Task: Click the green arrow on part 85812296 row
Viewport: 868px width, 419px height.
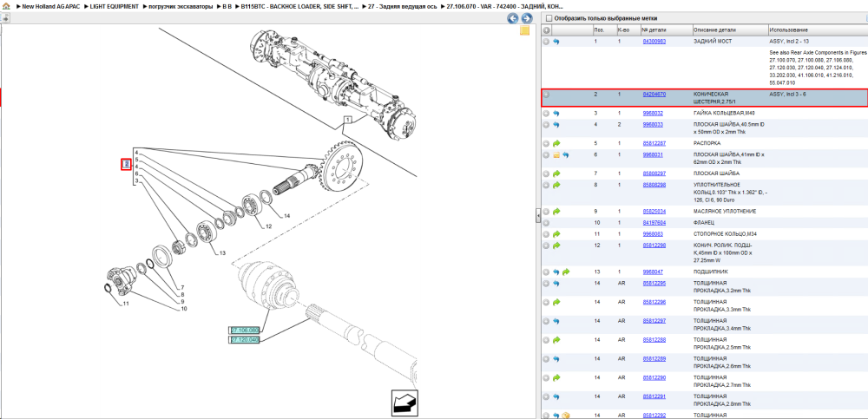Action: [x=556, y=302]
